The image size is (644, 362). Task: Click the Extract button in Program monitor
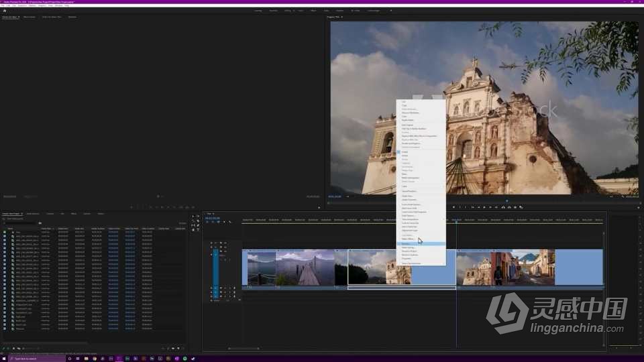click(x=509, y=207)
